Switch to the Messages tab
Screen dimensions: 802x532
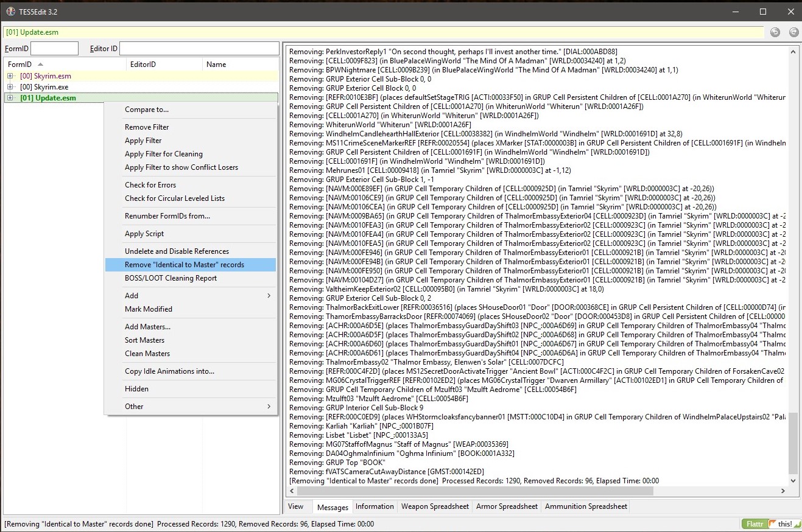332,507
